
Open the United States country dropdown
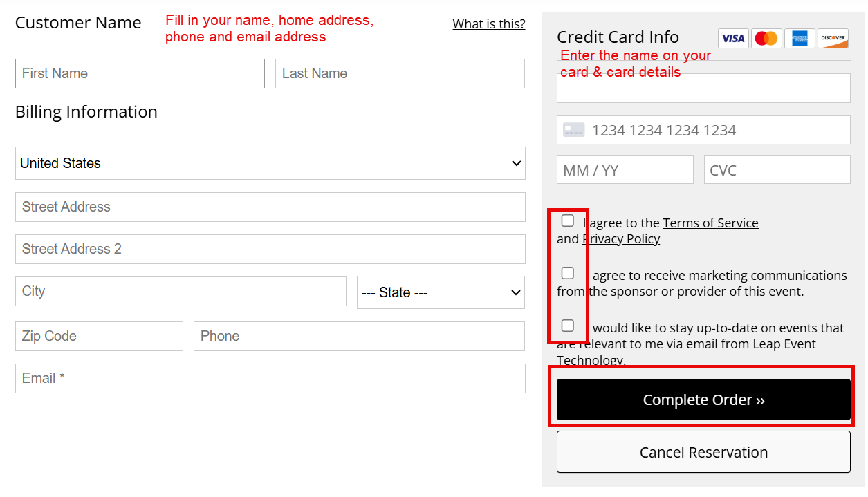[270, 163]
